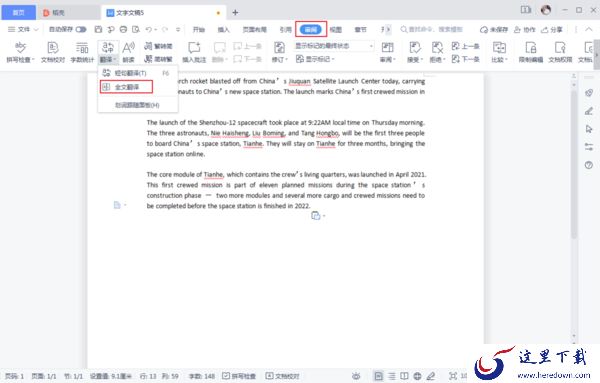Convert simplified to traditional (简转繁)
This screenshot has width=600, height=383.
[158, 59]
